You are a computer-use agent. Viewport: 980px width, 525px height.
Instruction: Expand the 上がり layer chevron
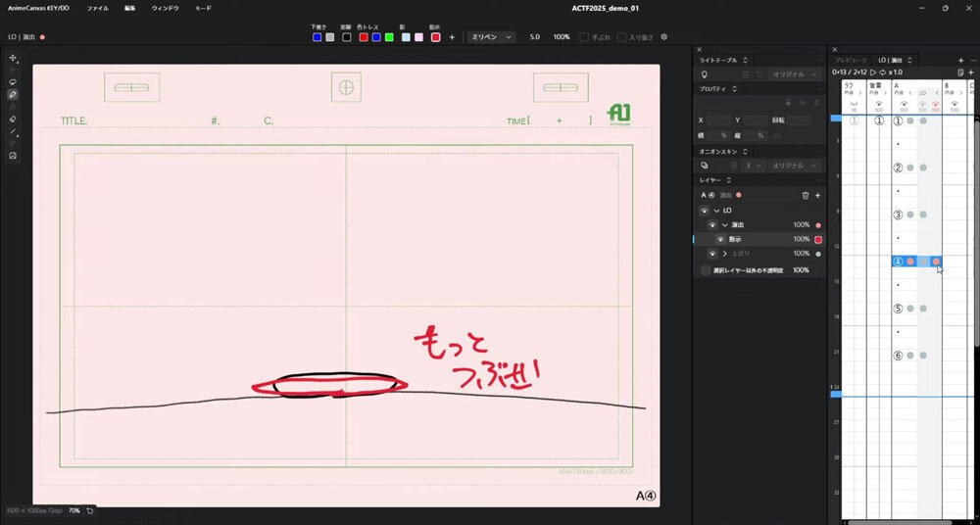coord(724,254)
